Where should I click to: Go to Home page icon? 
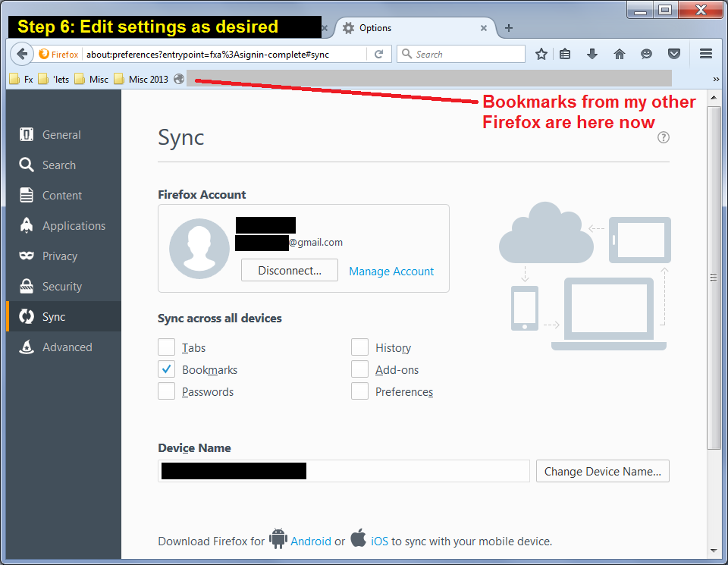coord(619,54)
